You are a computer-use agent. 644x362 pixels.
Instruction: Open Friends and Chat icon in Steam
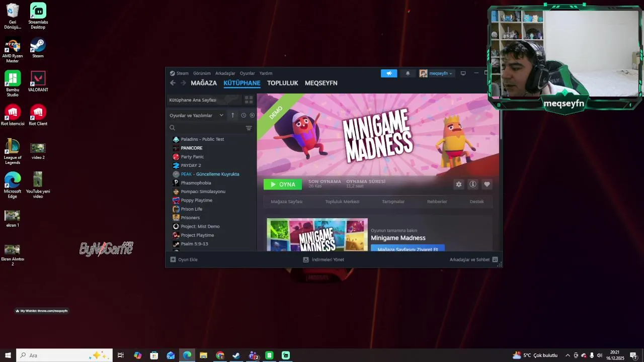[x=495, y=259]
